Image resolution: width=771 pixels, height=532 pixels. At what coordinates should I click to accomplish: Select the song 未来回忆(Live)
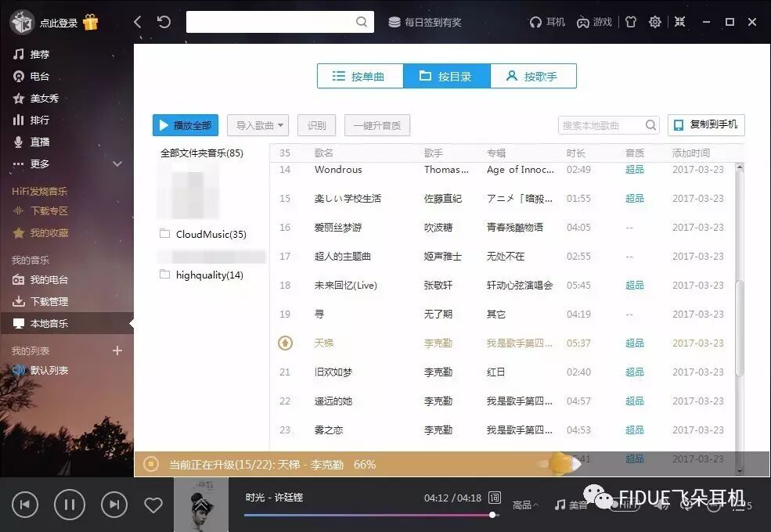coord(346,286)
